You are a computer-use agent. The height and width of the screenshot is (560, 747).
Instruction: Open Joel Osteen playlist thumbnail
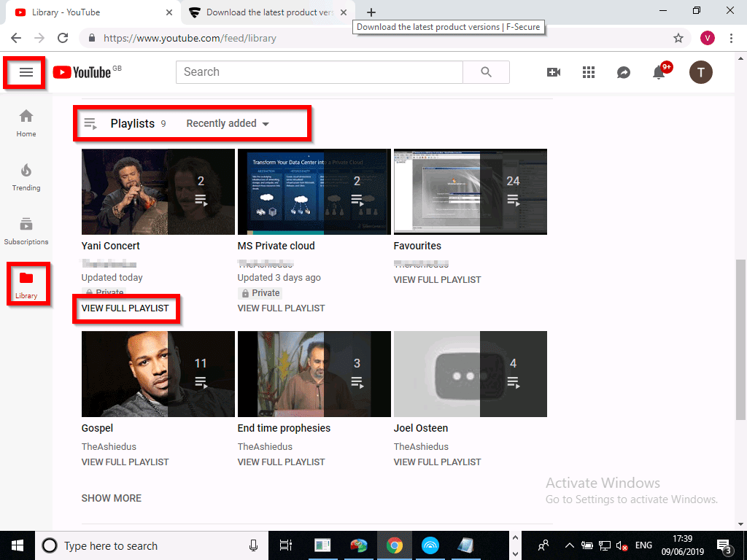pyautogui.click(x=471, y=374)
